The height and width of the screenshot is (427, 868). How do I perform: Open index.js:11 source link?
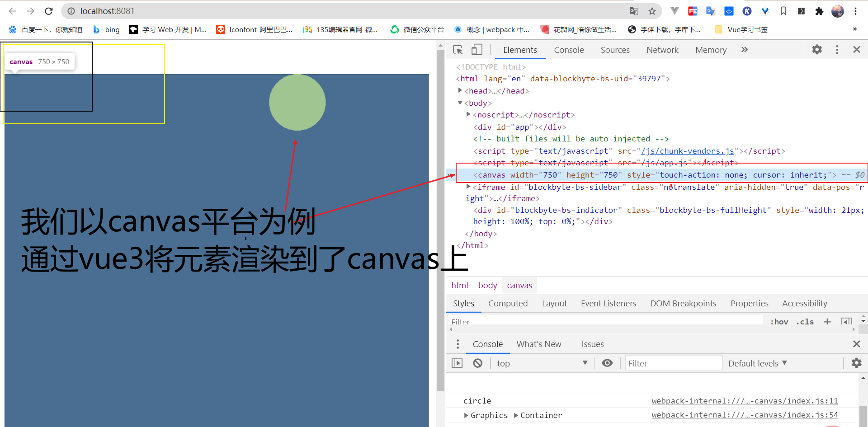(745, 400)
